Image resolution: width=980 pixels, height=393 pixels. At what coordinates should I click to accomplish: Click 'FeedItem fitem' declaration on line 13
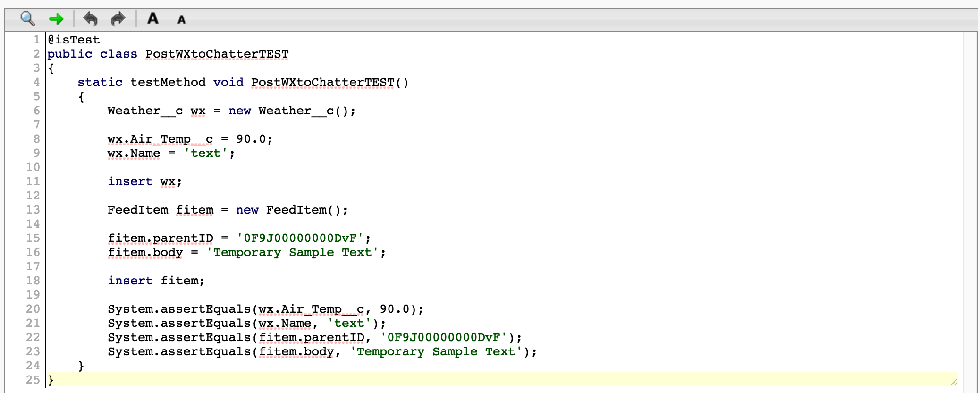(x=160, y=210)
